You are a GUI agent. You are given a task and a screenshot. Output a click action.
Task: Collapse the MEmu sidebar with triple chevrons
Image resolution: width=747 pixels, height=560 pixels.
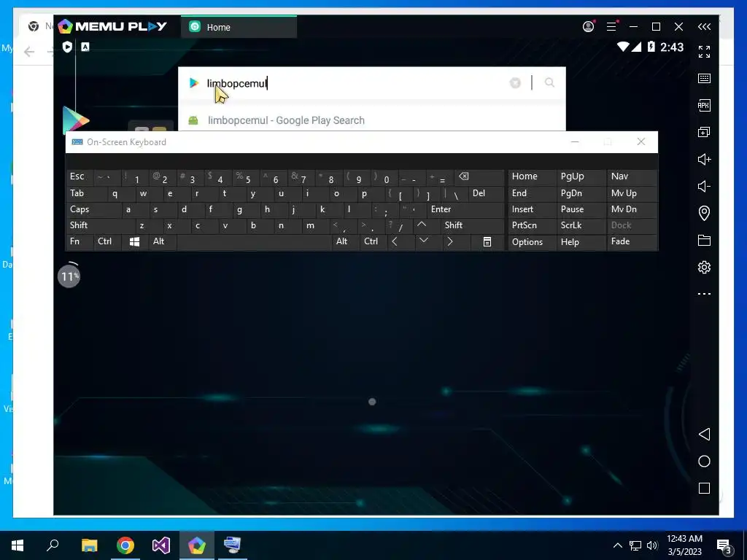click(x=704, y=27)
